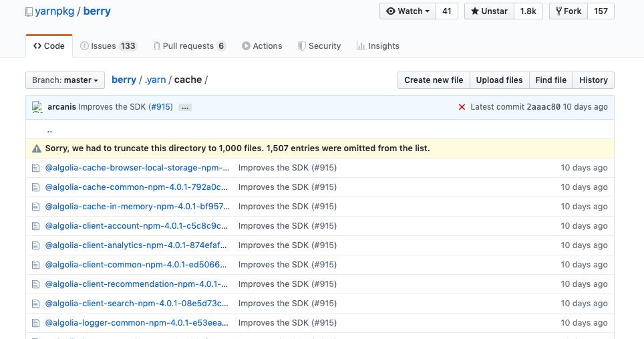Click Create new file button
644x339 pixels.
tap(434, 80)
